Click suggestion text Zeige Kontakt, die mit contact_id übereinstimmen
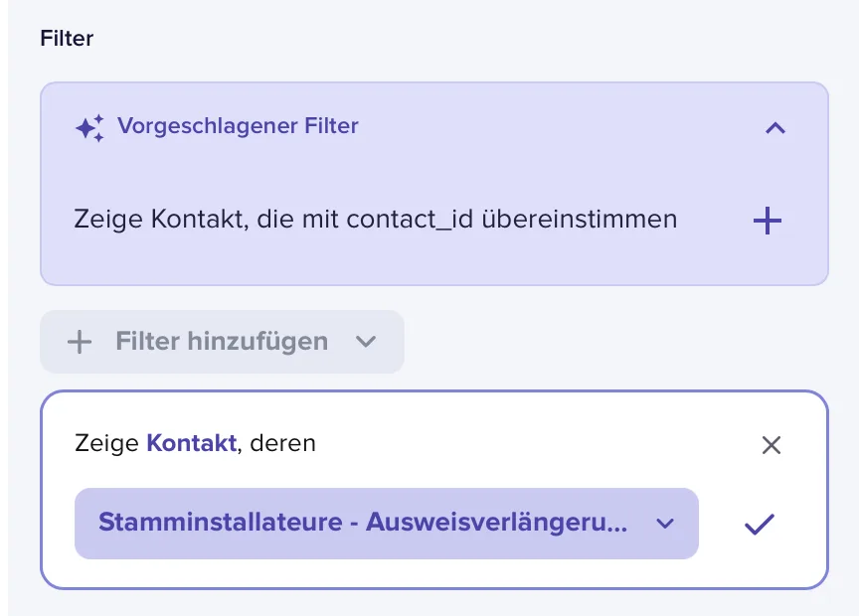Viewport: 859px width, 616px height. coord(375,220)
